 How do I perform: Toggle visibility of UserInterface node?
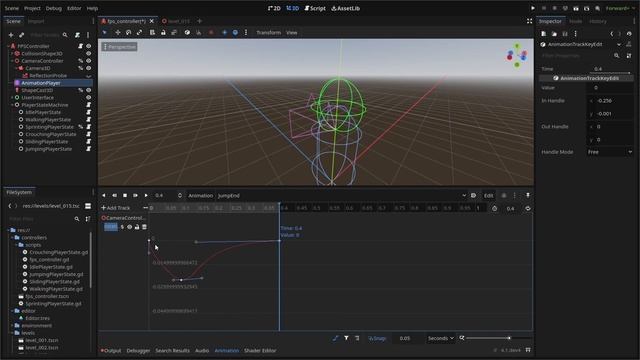[89, 98]
